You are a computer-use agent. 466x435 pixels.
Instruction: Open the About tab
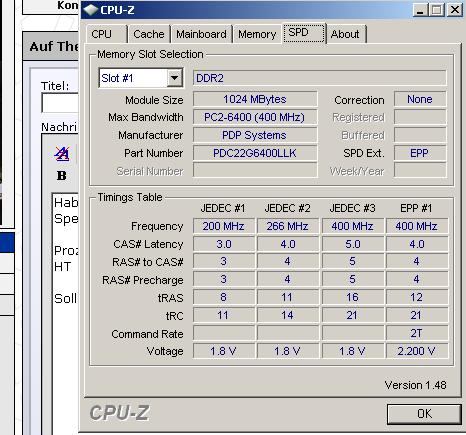point(345,34)
